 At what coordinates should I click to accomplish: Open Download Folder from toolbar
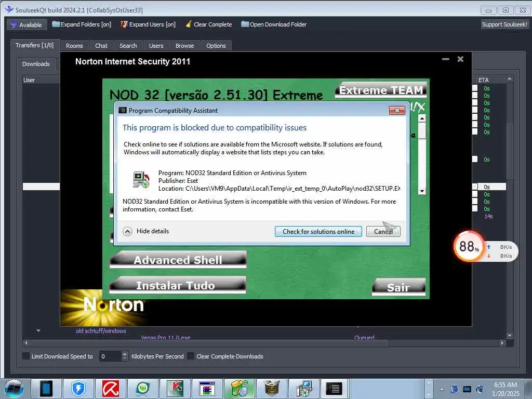[x=274, y=24]
